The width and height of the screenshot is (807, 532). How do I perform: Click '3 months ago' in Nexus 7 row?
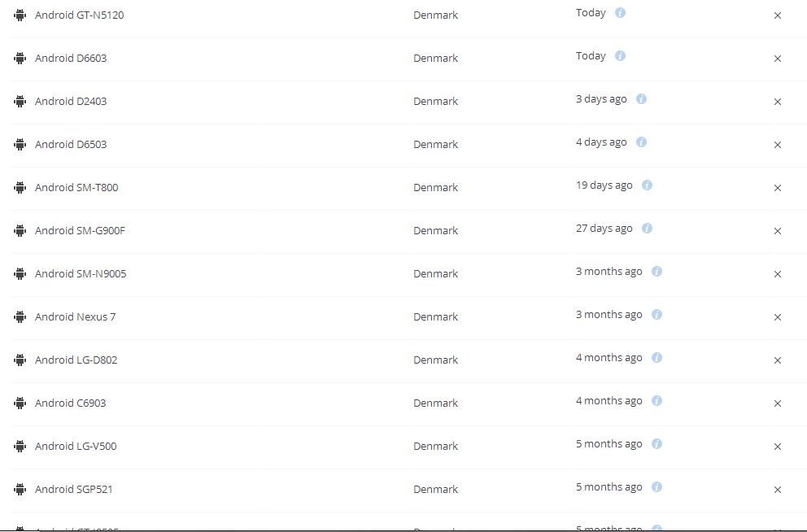tap(609, 314)
